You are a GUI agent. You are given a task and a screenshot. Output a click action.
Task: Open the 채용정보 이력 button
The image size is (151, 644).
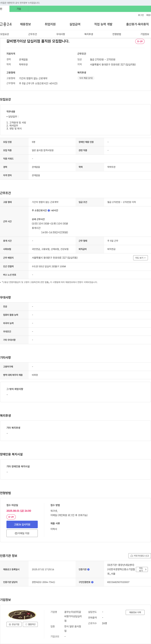[x=135, y=612]
